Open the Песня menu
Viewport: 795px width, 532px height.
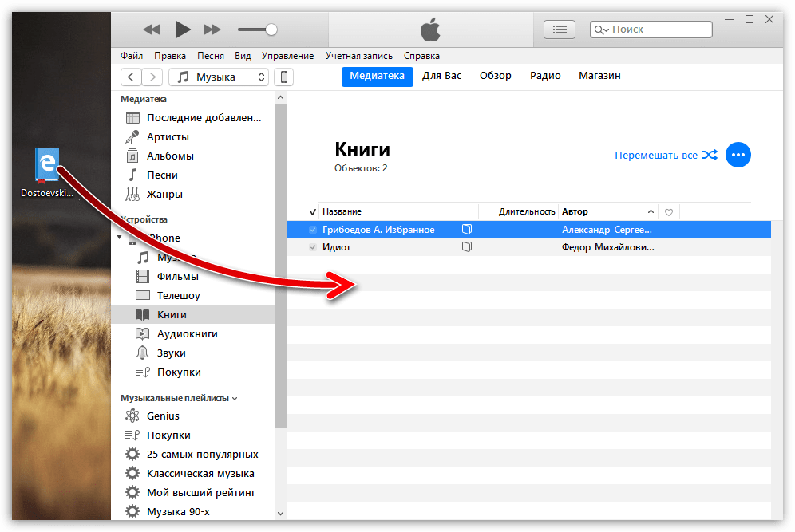pyautogui.click(x=211, y=56)
